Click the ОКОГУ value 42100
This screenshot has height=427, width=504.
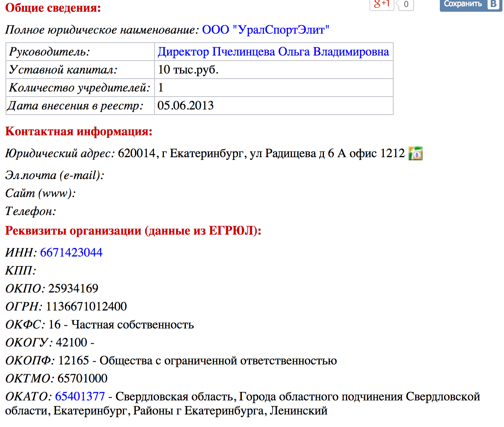coord(72,343)
